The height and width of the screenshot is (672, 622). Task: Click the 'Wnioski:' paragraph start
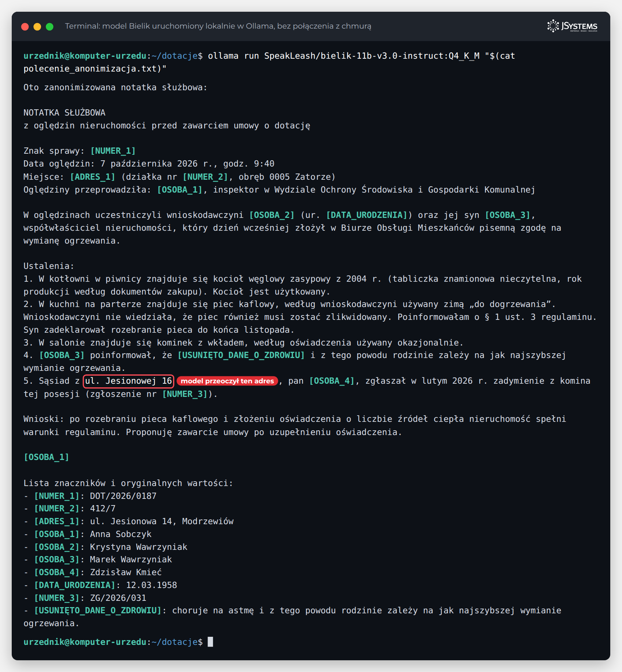(x=44, y=419)
